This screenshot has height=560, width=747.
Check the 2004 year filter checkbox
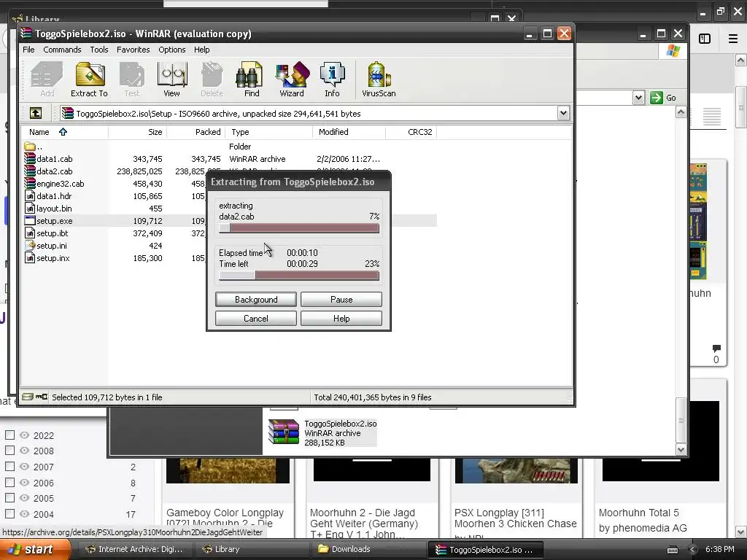coord(9,514)
